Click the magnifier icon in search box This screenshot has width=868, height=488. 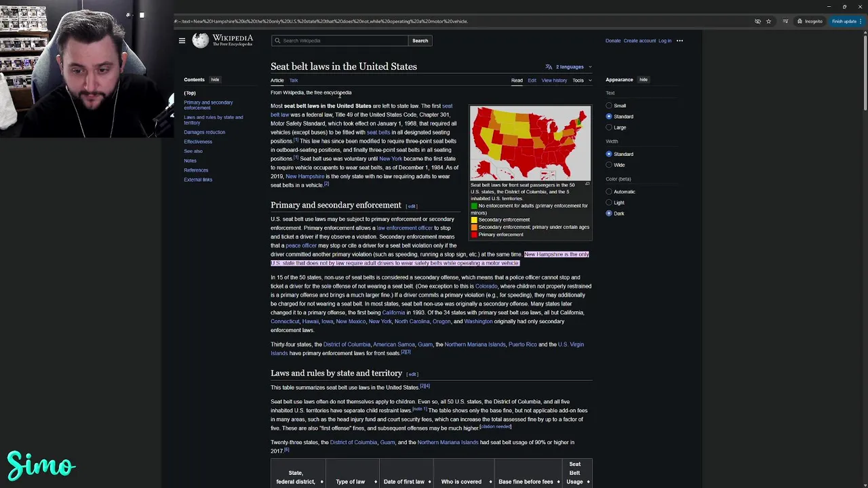pos(277,41)
